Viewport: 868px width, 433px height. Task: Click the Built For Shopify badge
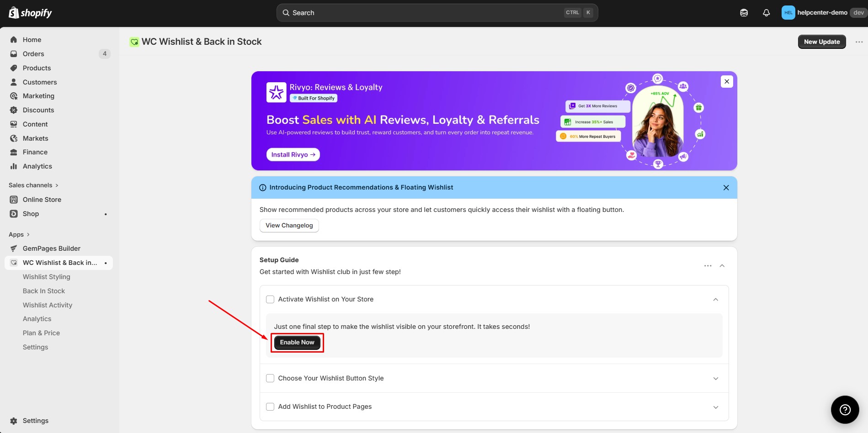(x=314, y=98)
